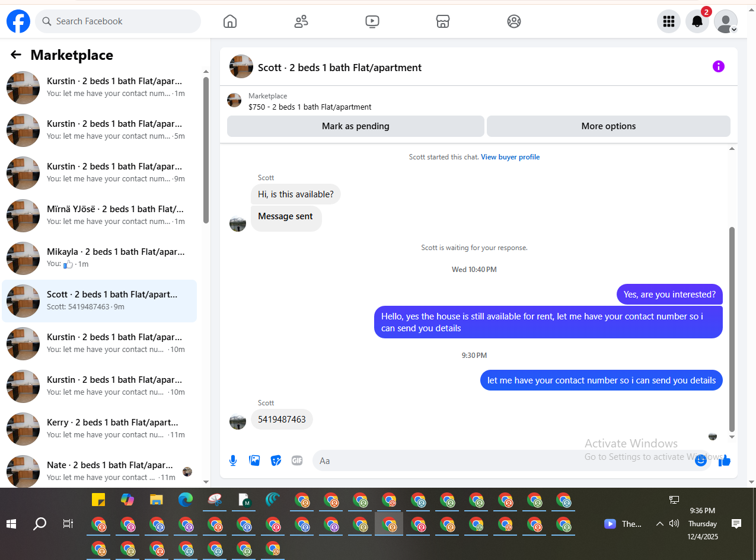Open Kurstin conversation from 9m ago

point(100,173)
